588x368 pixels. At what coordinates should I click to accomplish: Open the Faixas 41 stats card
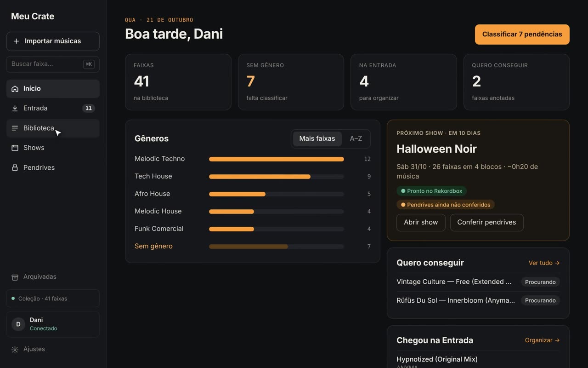click(x=178, y=82)
